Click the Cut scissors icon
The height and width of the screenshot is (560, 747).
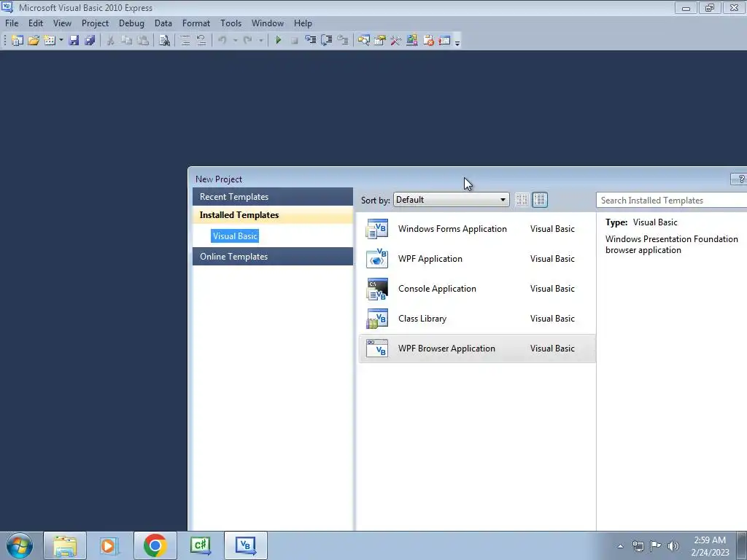(111, 41)
